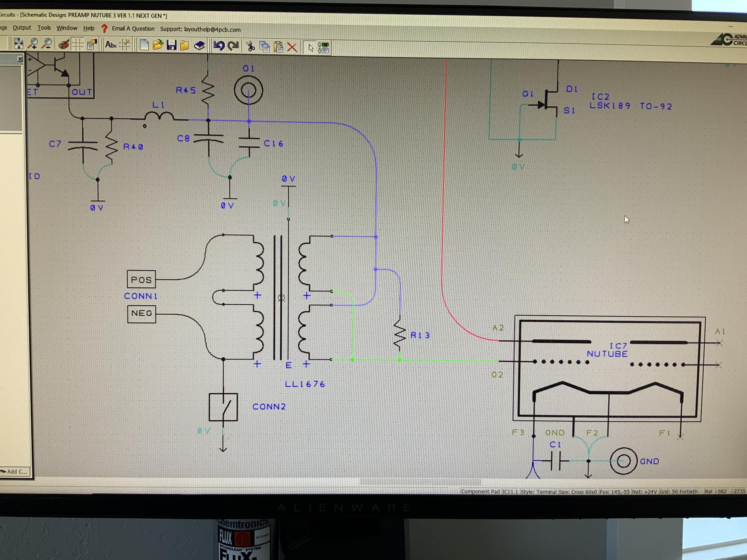Cut selection with the scissors icon
The height and width of the screenshot is (560, 747).
251,46
